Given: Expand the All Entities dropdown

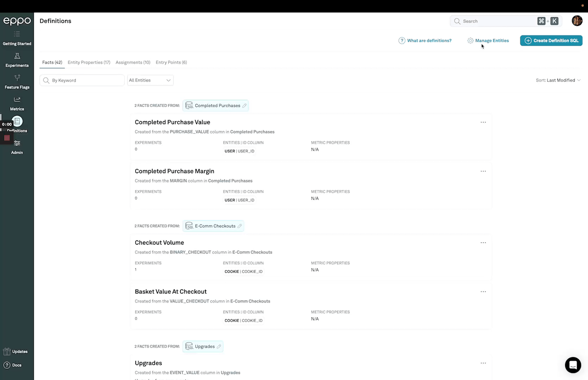Looking at the screenshot, I should pyautogui.click(x=150, y=80).
